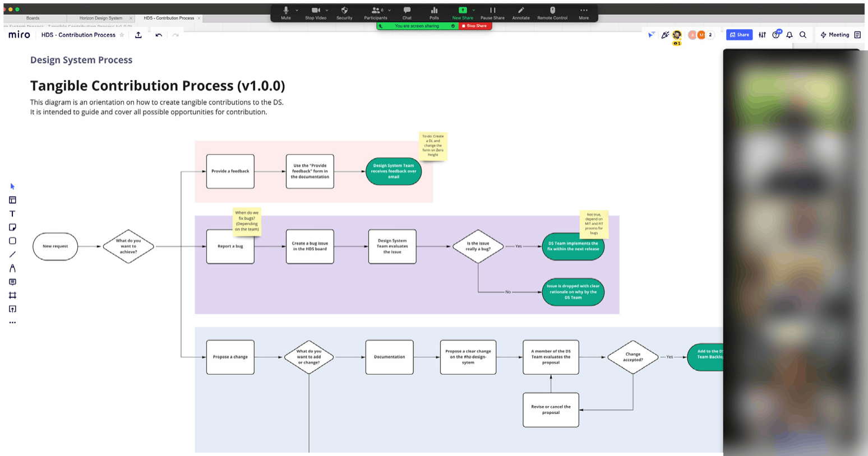
Task: Select the Sticky note tool
Action: [x=12, y=227]
